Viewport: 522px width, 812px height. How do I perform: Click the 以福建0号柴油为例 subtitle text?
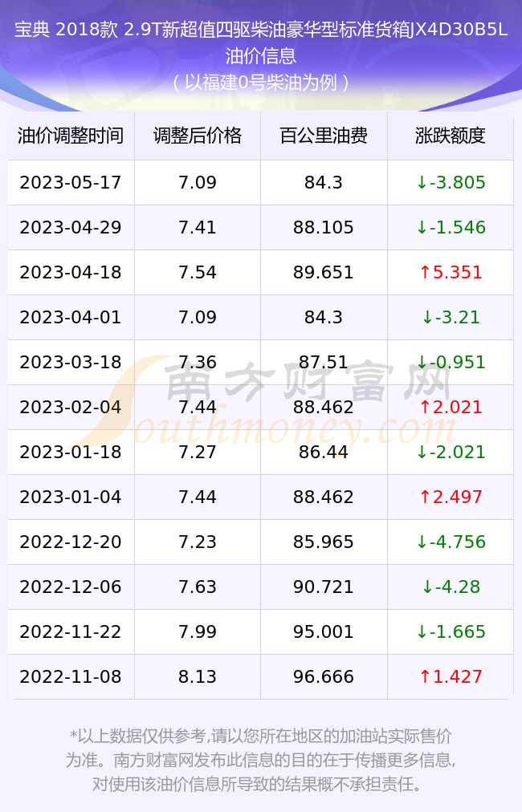coord(261,83)
